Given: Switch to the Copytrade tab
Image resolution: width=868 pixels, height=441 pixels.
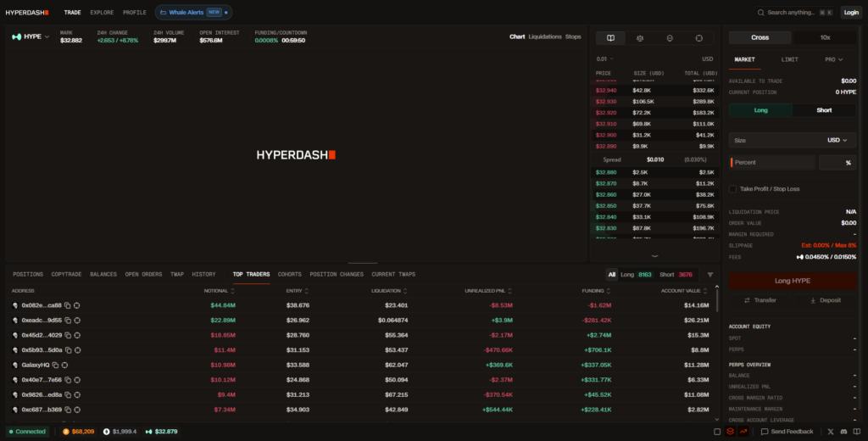Looking at the screenshot, I should click(x=66, y=275).
